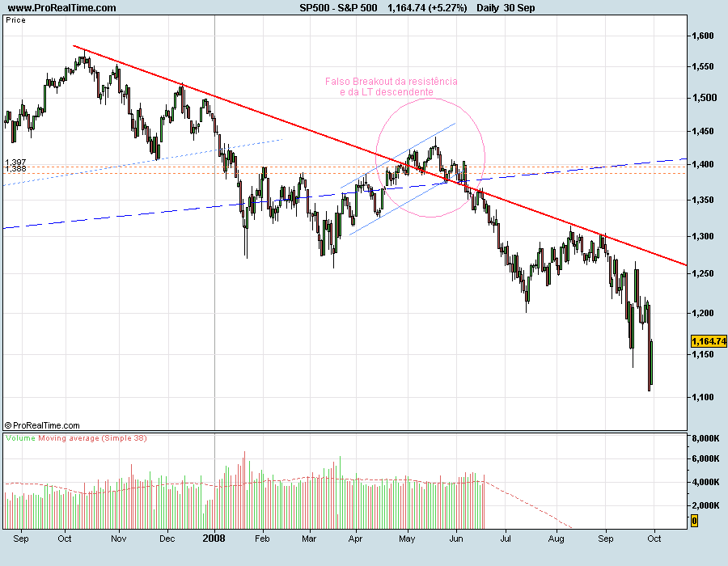Click the Dec label on time axis
This screenshot has height=566, width=728.
click(x=167, y=539)
